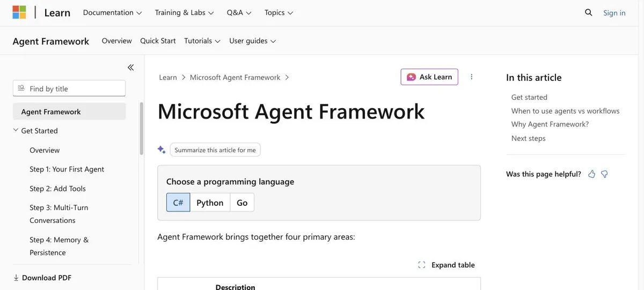Open Step 3: Multi-Turn Conversations
This screenshot has width=644, height=290.
(59, 214)
